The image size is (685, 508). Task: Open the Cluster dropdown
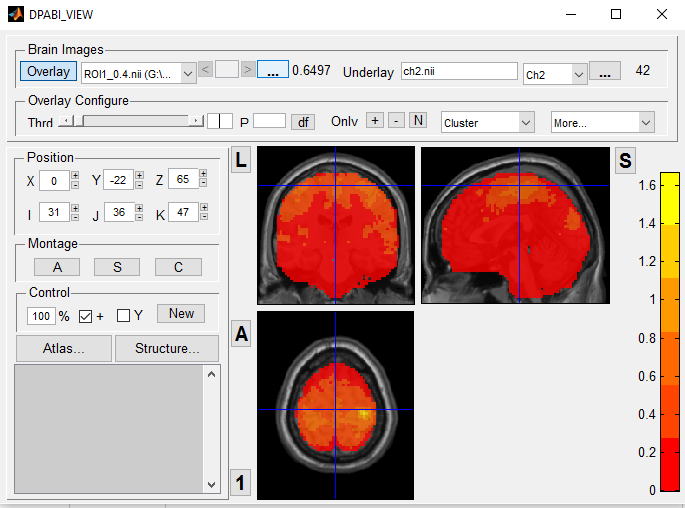pos(488,123)
